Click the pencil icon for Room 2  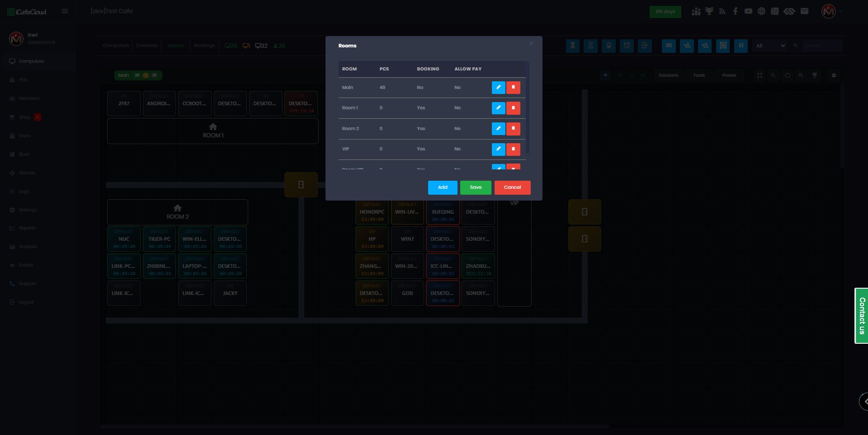(498, 129)
